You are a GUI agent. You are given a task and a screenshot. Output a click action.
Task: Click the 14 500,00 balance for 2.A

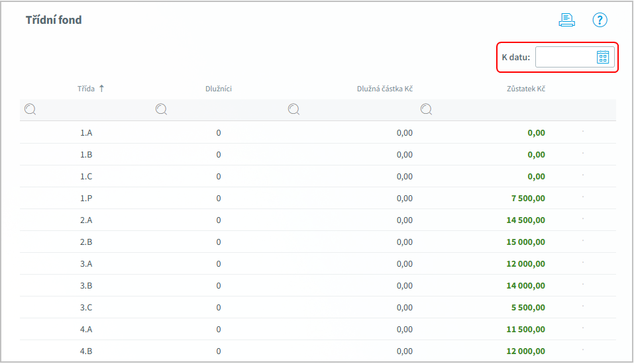point(525,220)
